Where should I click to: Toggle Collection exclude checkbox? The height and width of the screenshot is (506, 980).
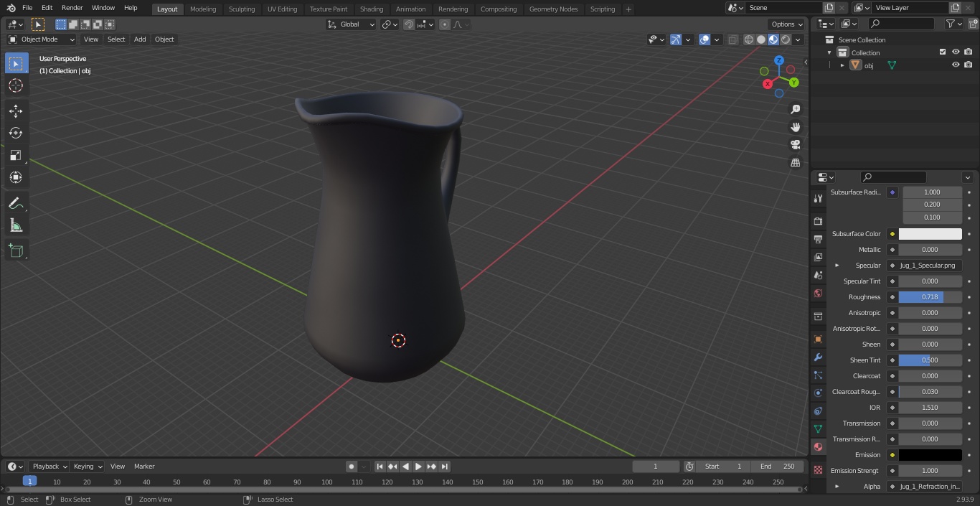(x=943, y=52)
